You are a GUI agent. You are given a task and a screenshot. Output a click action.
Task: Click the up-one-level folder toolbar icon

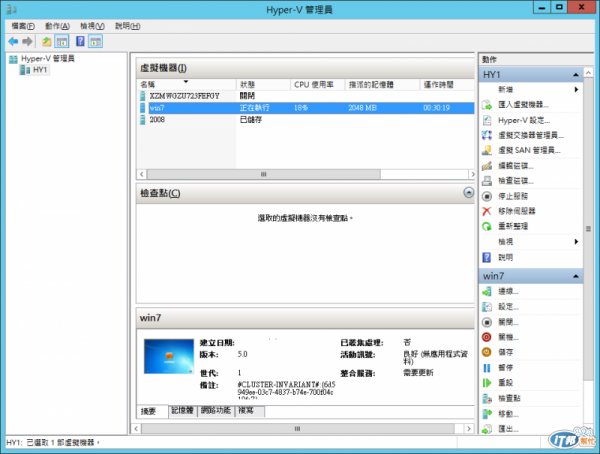(47, 41)
